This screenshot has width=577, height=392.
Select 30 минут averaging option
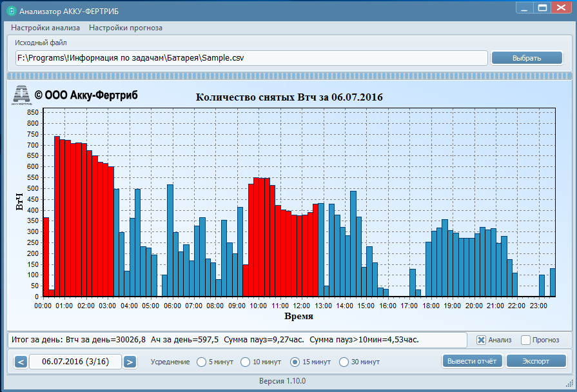344,362
